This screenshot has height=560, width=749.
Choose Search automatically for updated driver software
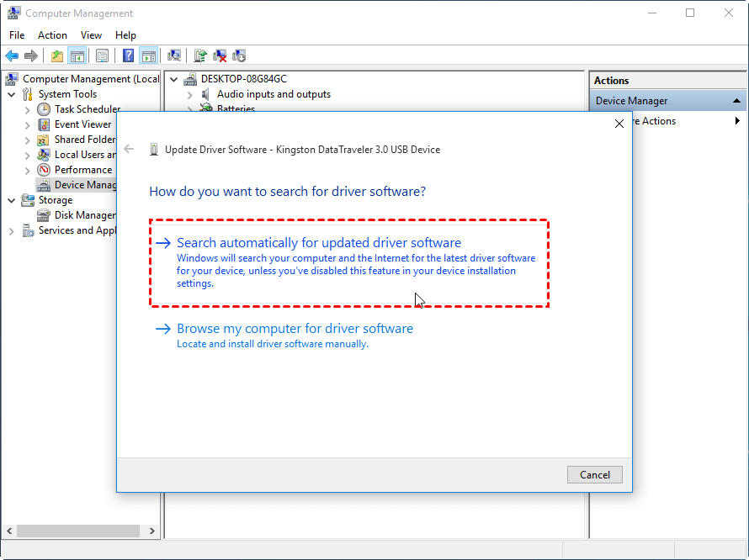coord(349,263)
